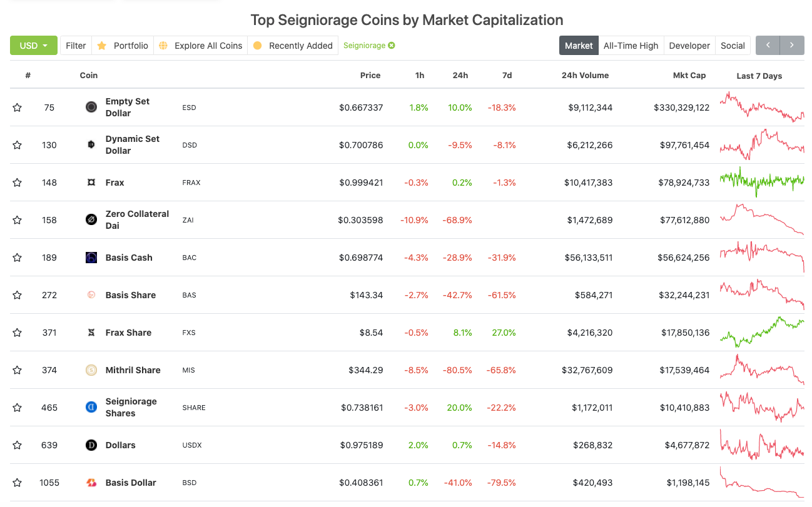Open Frax Share 7-day sparkline chart
Image resolution: width=812 pixels, height=507 pixels.
[762, 332]
